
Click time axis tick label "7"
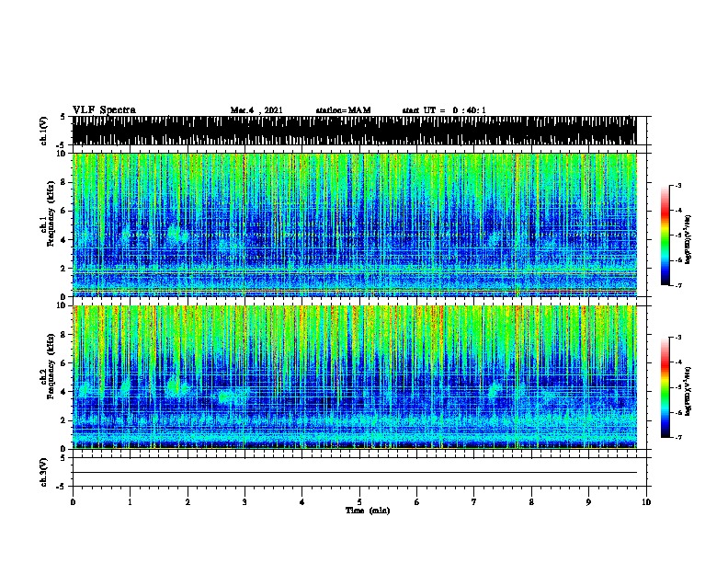click(474, 501)
